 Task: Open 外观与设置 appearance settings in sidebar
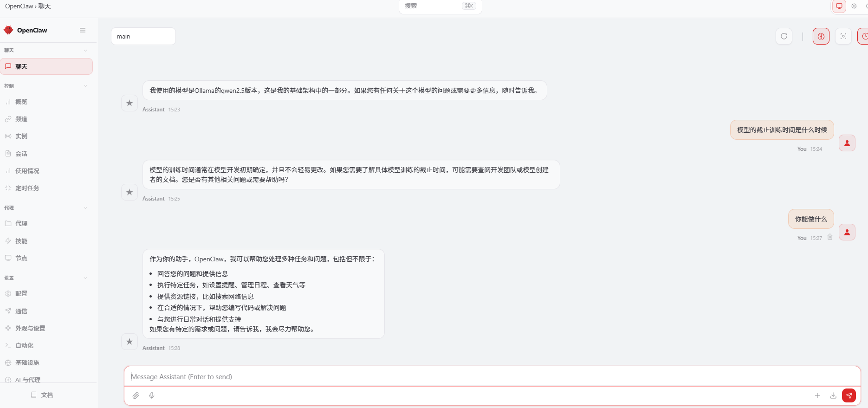46,328
